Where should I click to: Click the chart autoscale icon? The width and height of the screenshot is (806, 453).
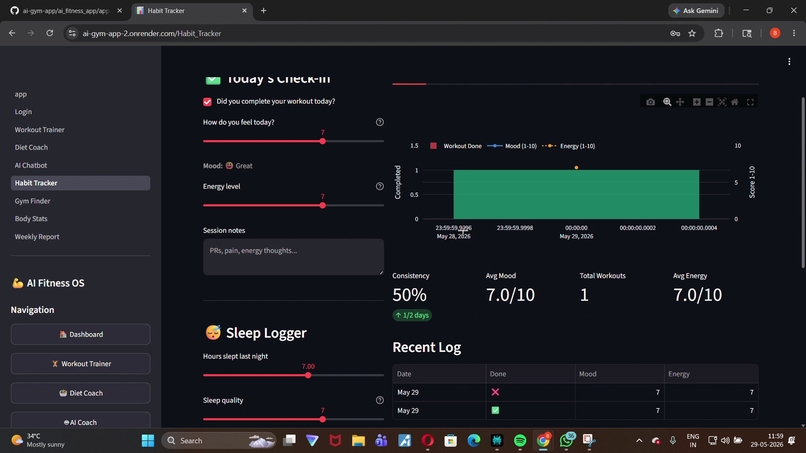[722, 102]
